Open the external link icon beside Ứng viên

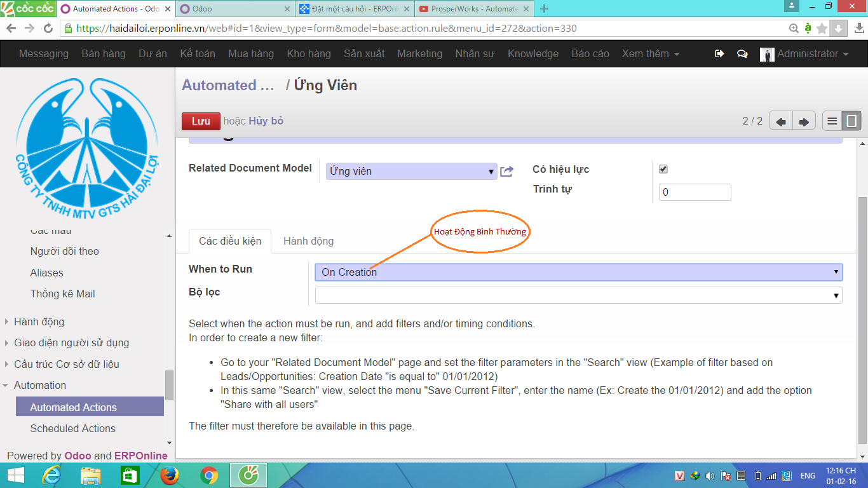coord(506,172)
